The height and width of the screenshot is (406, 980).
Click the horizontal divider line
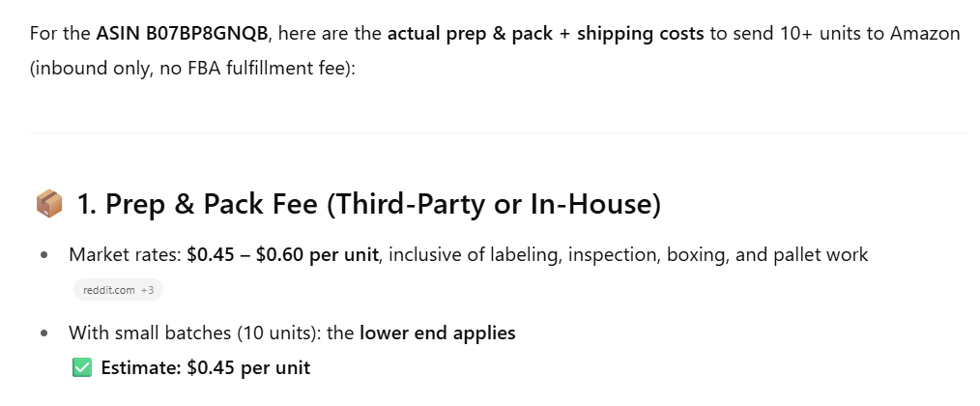pos(499,132)
